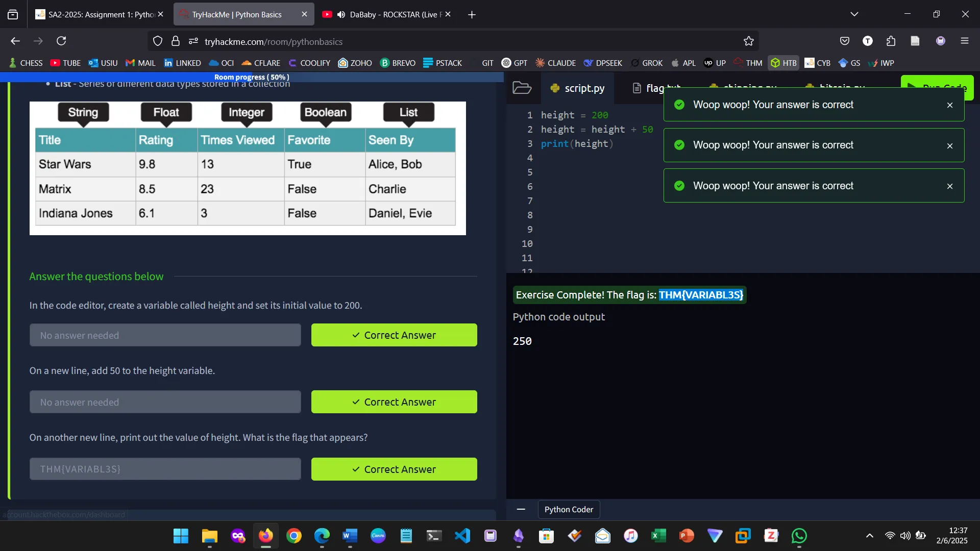Viewport: 980px width, 551px height.
Task: Show hidden system tray icons chevron
Action: (869, 536)
